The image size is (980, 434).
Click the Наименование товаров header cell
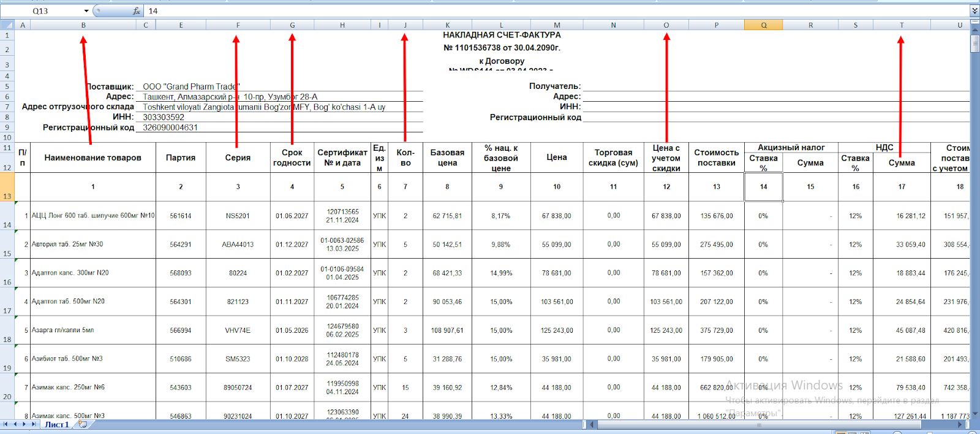93,158
